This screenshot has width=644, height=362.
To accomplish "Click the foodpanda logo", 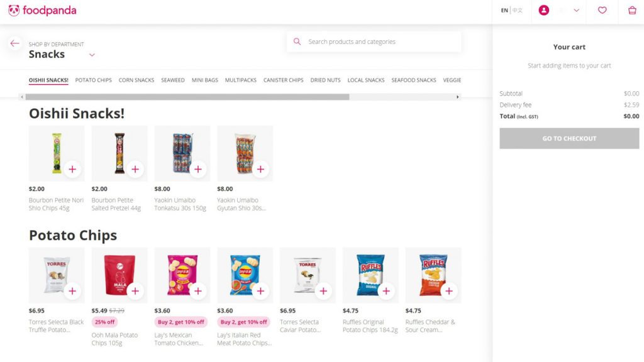I will [42, 10].
